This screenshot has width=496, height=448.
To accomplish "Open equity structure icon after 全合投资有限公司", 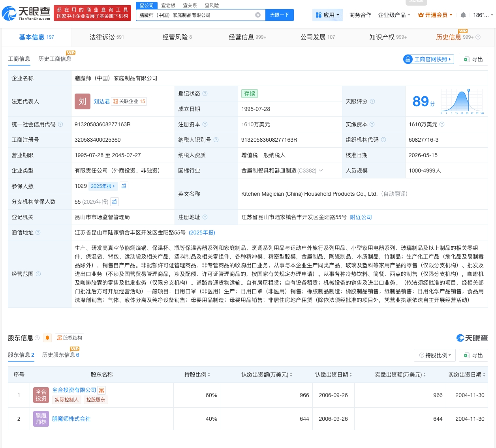I will pos(101,390).
